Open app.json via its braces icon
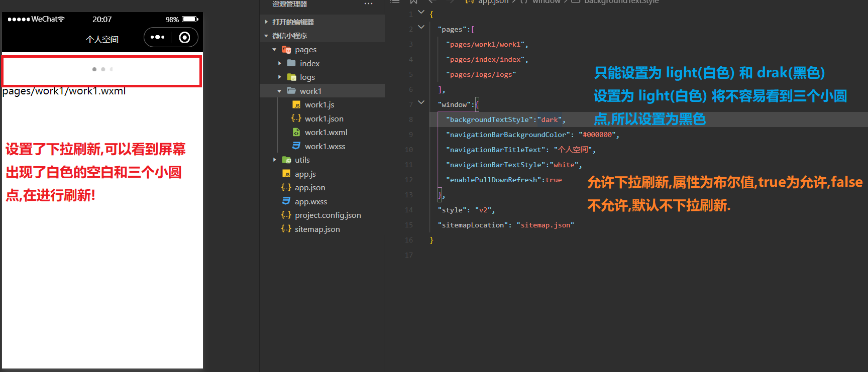The width and height of the screenshot is (868, 372). point(286,187)
